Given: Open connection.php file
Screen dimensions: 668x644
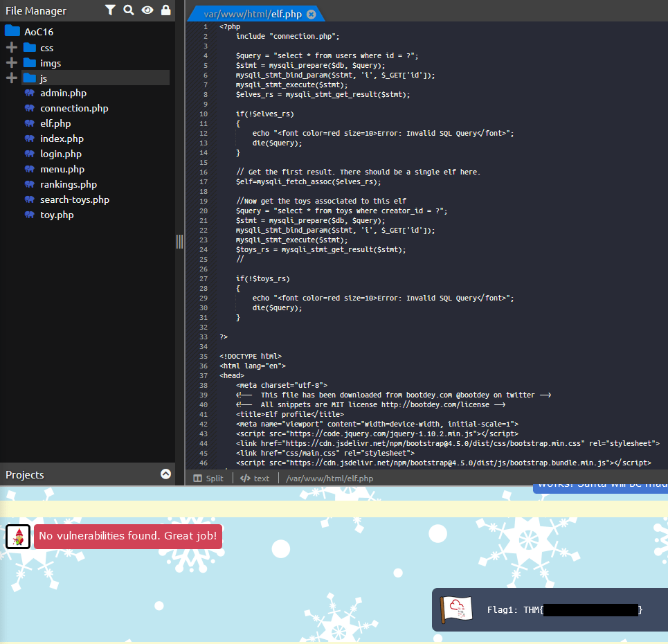Looking at the screenshot, I should coord(74,108).
